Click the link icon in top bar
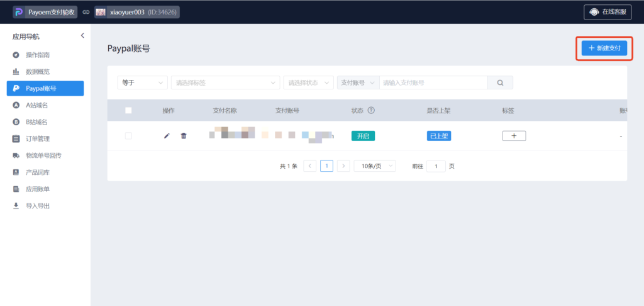The width and height of the screenshot is (644, 306). click(x=86, y=12)
